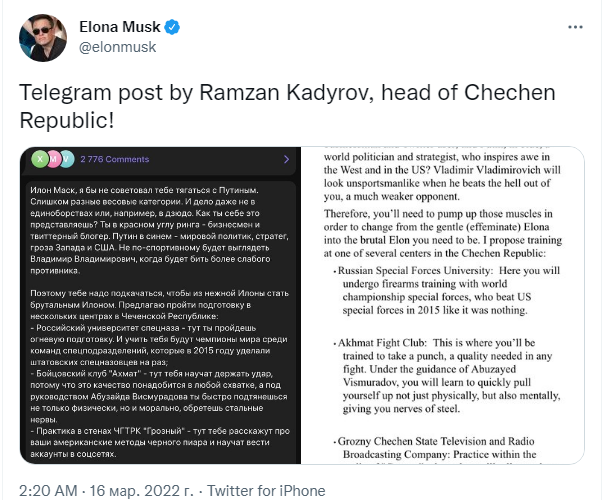Open the 2 776 Comments link
The height and width of the screenshot is (500, 603).
[114, 159]
